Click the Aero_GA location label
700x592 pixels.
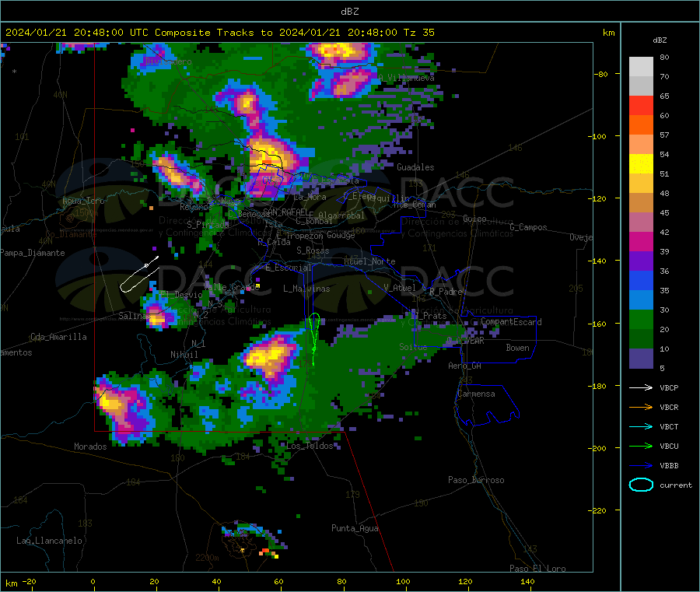click(464, 366)
